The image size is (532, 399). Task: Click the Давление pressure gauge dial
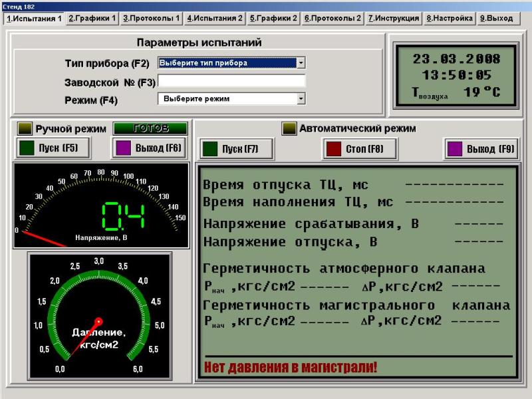(x=99, y=317)
